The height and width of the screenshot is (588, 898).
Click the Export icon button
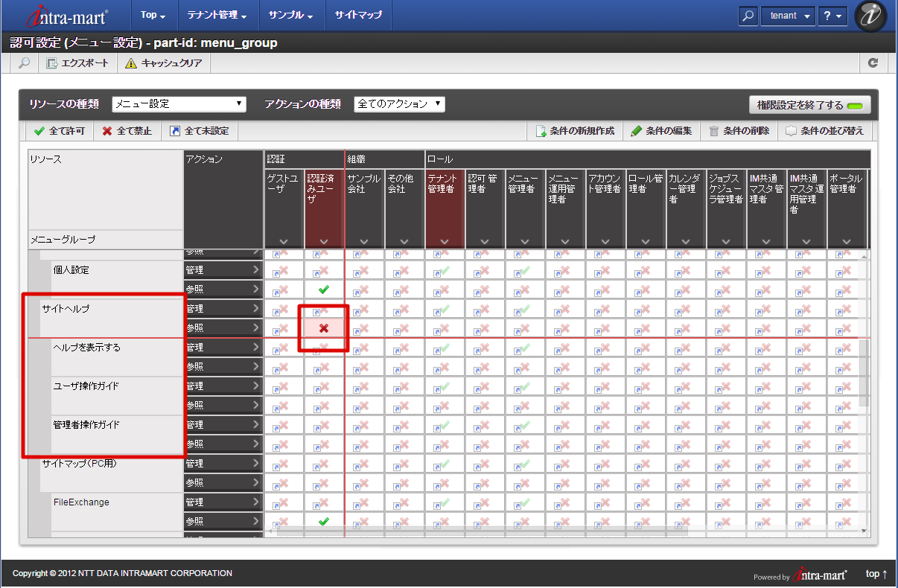coord(53,63)
